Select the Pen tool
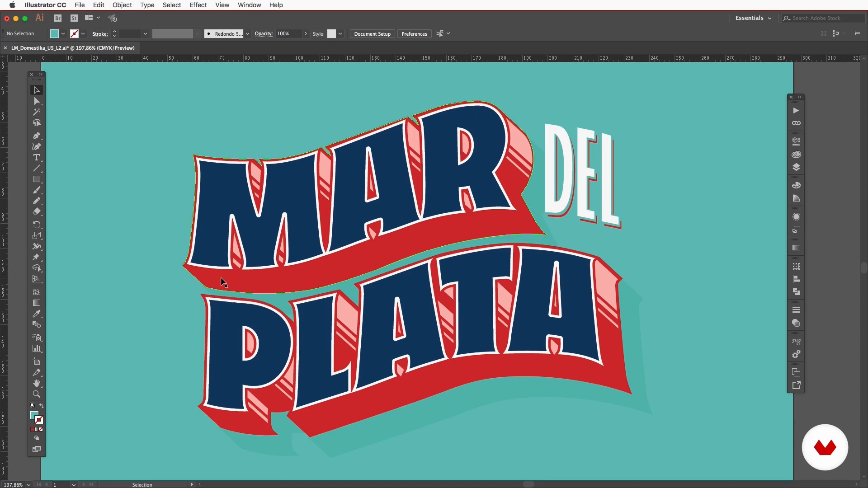 click(37, 136)
